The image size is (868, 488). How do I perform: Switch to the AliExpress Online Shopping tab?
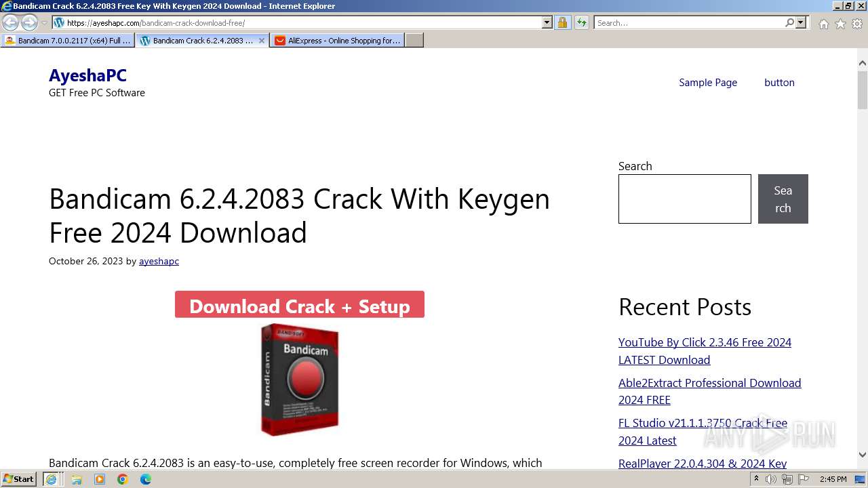337,41
